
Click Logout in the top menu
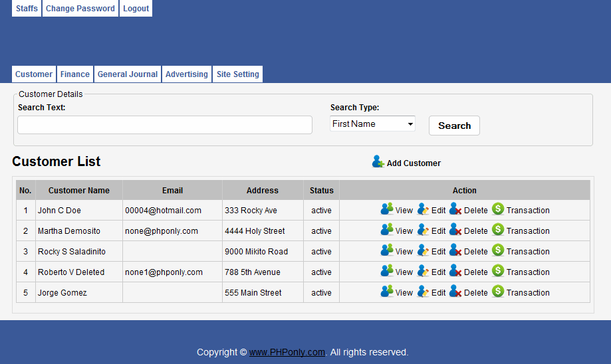pos(136,8)
